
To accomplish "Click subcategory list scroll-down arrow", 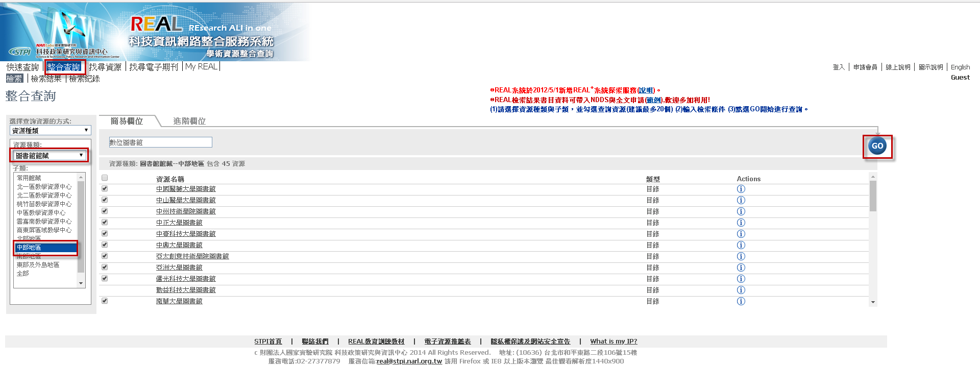I will [81, 283].
